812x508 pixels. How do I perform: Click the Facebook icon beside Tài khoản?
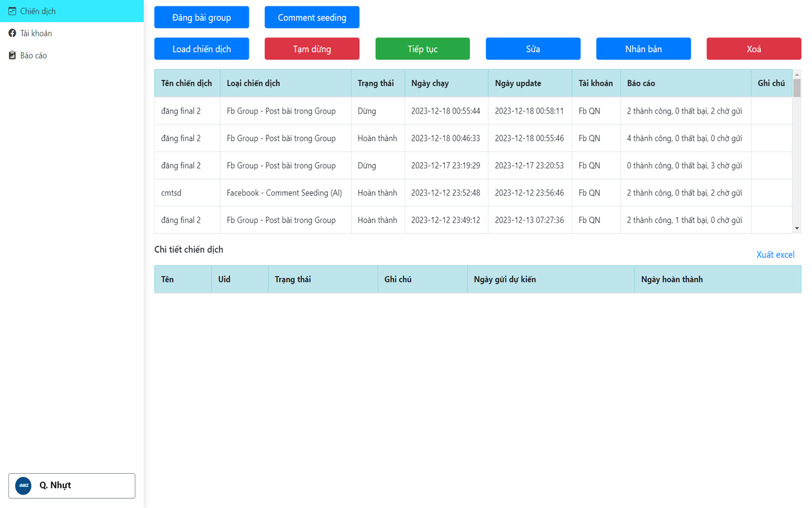(x=12, y=33)
